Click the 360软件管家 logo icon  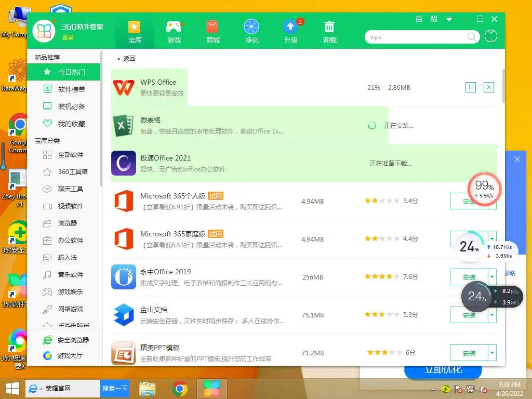click(44, 31)
